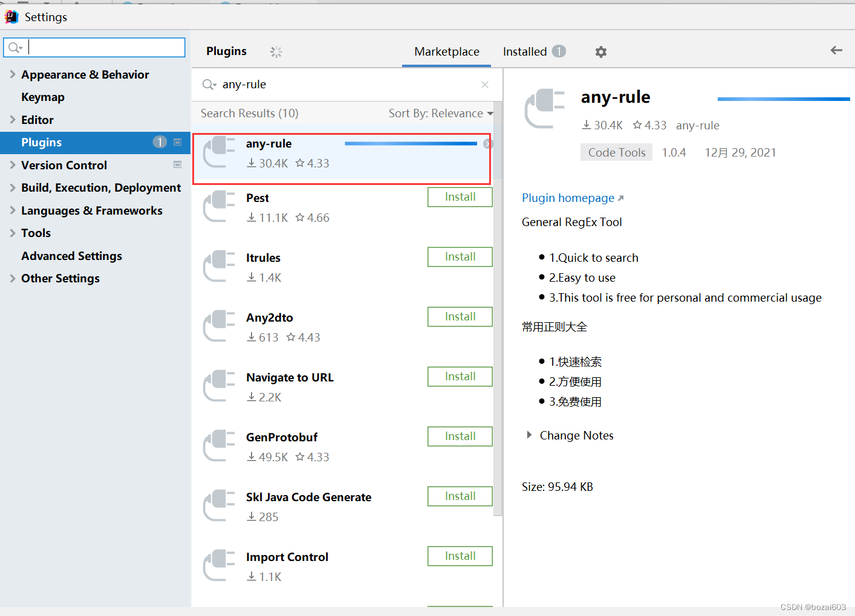Click the Pest plugin icon
This screenshot has height=616, width=855.
(x=219, y=206)
